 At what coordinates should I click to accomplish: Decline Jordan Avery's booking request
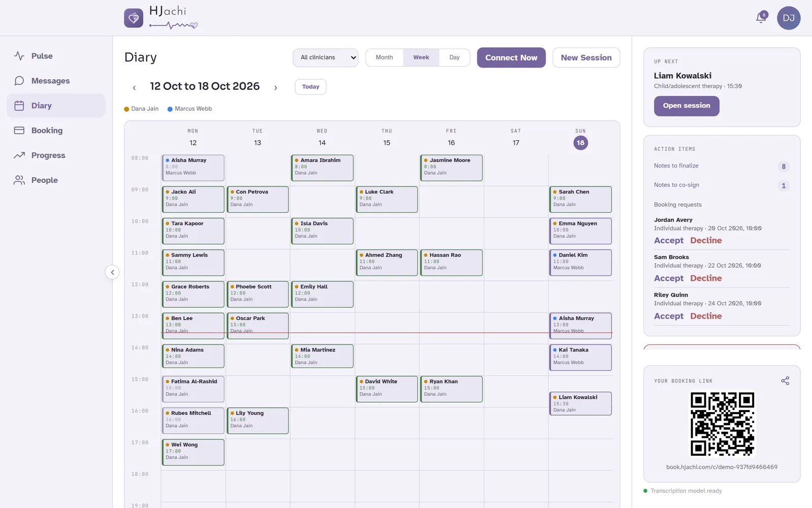(x=706, y=240)
